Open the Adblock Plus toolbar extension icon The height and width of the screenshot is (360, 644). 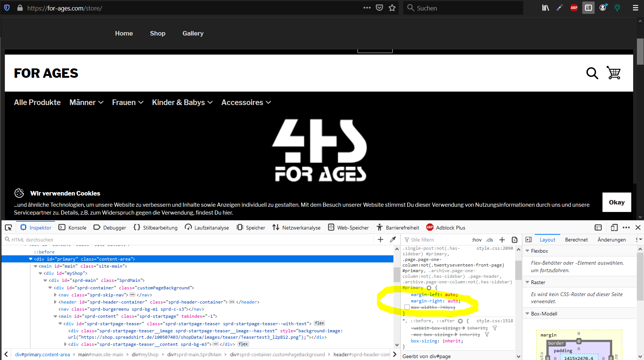click(x=574, y=8)
